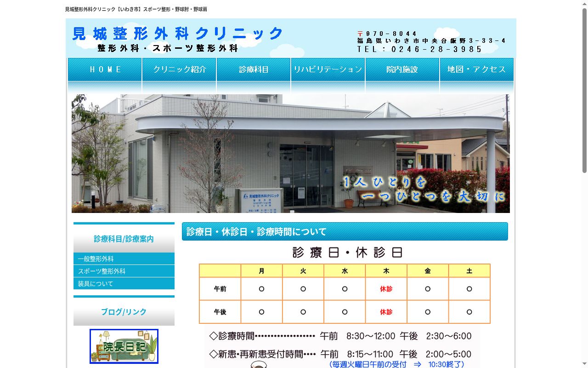Go to the 院内施設 page
The image size is (588, 368).
[x=402, y=69]
